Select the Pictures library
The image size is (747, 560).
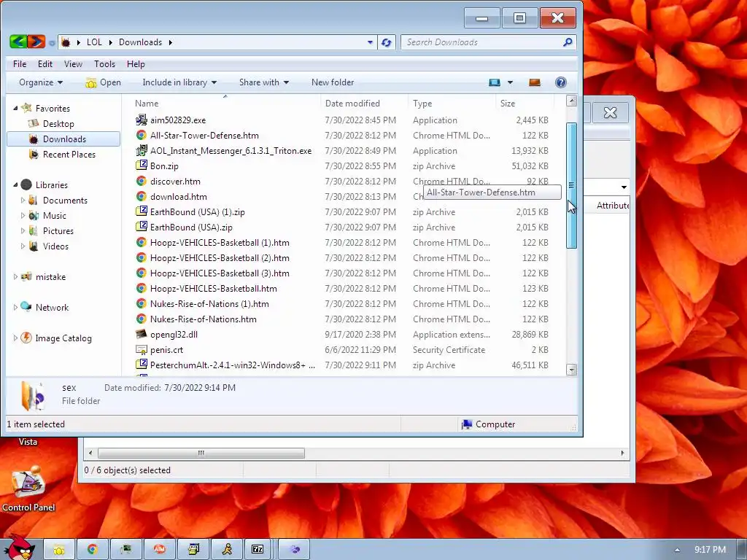pos(58,231)
